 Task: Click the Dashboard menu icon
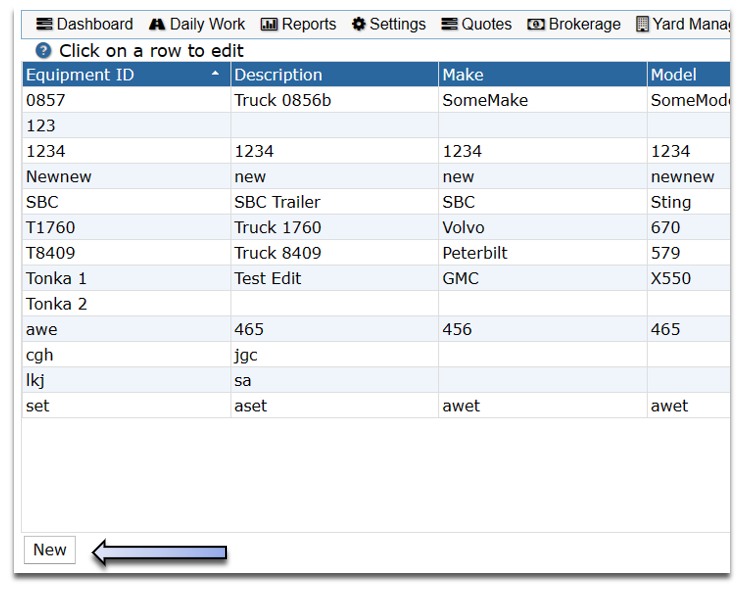[44, 24]
